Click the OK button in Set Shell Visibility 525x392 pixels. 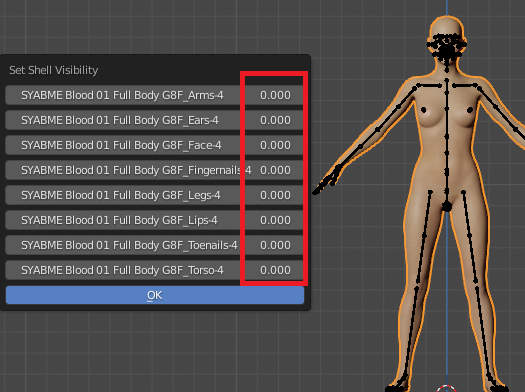155,295
